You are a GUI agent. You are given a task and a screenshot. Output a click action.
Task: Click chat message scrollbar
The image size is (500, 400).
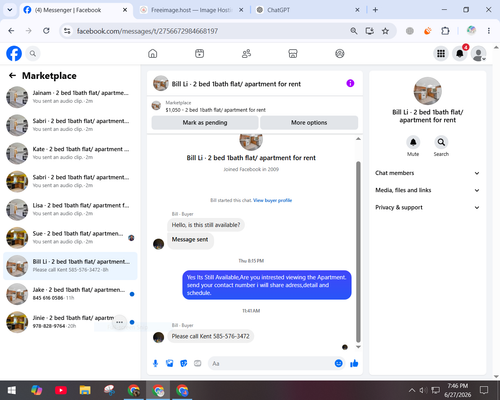358,252
